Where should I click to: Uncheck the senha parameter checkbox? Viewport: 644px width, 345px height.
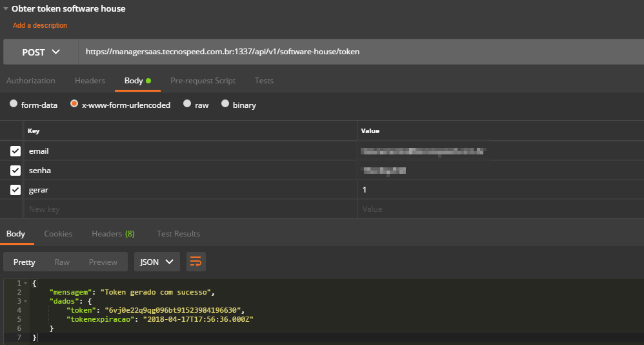tap(15, 171)
